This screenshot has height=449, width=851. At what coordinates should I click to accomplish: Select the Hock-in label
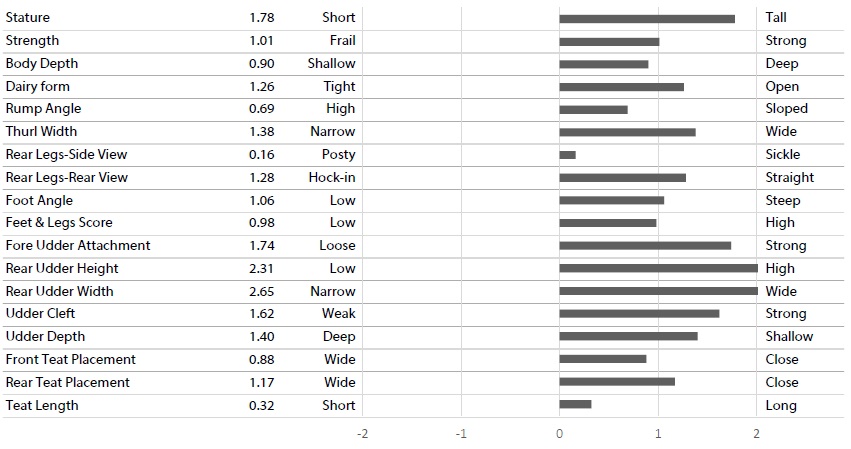[332, 178]
